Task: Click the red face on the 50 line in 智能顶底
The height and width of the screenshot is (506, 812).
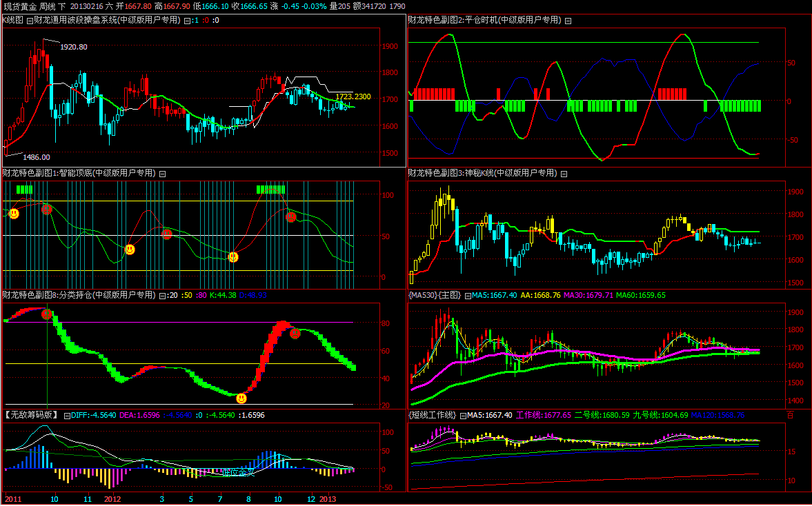Action: [167, 234]
